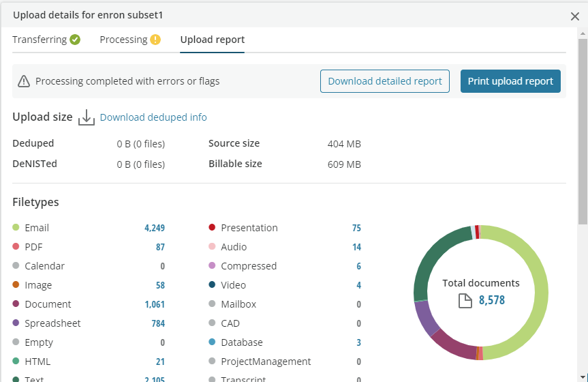The height and width of the screenshot is (382, 588).
Task: Click the Audio light pink legend dot
Action: point(212,246)
